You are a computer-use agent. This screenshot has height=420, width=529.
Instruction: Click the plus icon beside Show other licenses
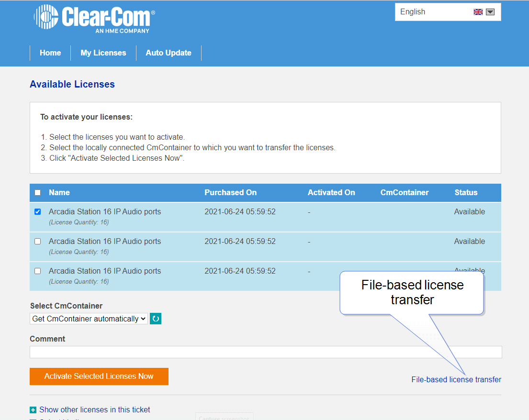tap(33, 410)
